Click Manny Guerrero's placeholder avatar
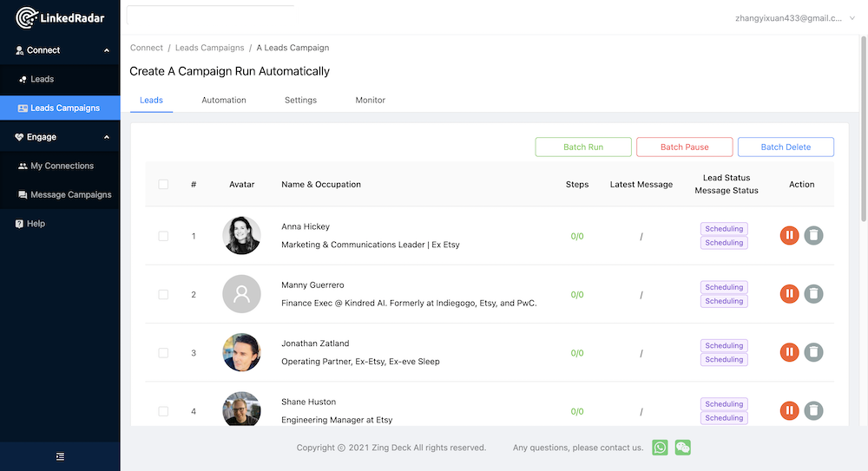The width and height of the screenshot is (868, 471). click(x=241, y=294)
